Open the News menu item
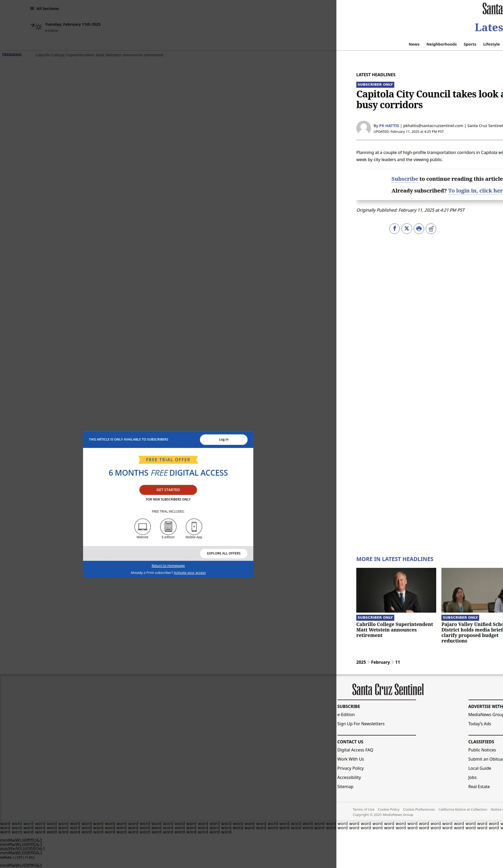The width and height of the screenshot is (503, 868). (414, 44)
